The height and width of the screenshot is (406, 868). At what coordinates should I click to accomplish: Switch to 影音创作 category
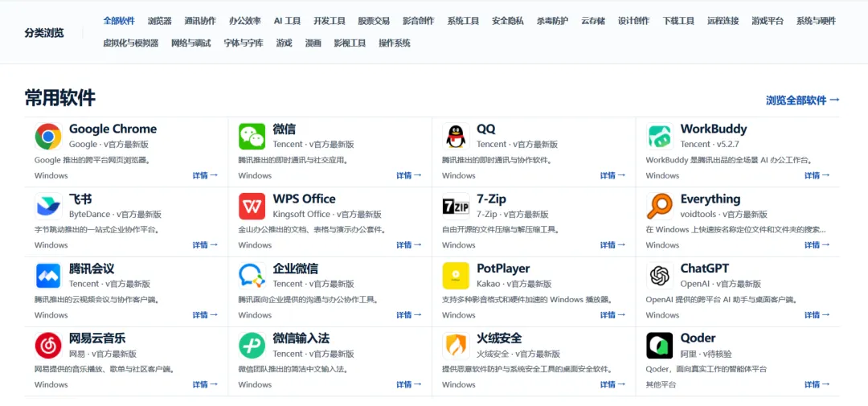[419, 21]
